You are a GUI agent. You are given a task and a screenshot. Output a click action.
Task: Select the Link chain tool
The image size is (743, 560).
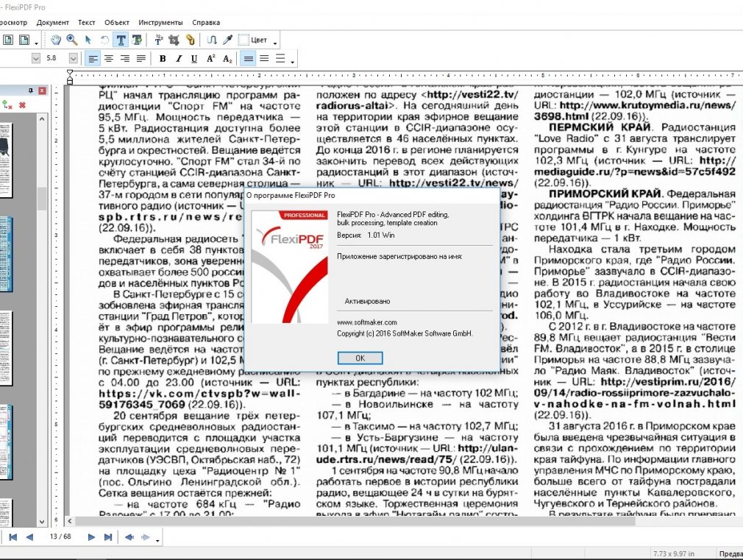[190, 40]
